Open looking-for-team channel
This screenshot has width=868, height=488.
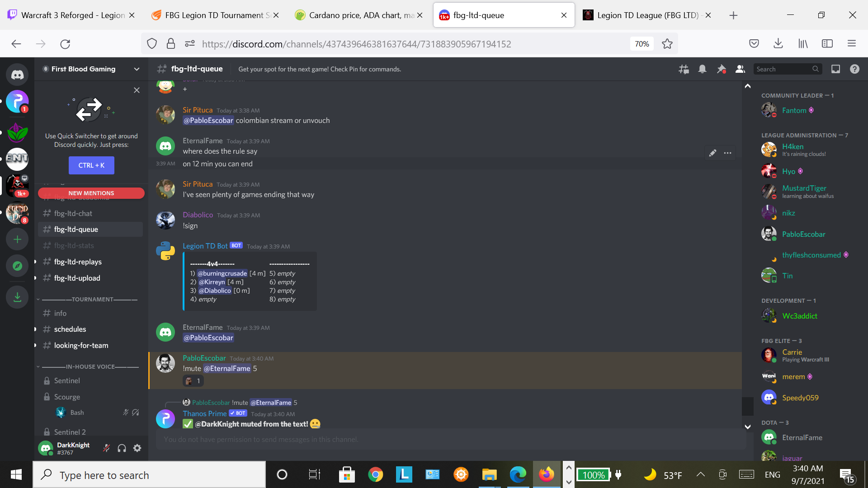(x=90, y=345)
